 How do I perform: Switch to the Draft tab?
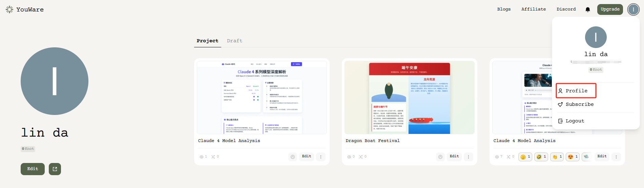click(x=234, y=41)
